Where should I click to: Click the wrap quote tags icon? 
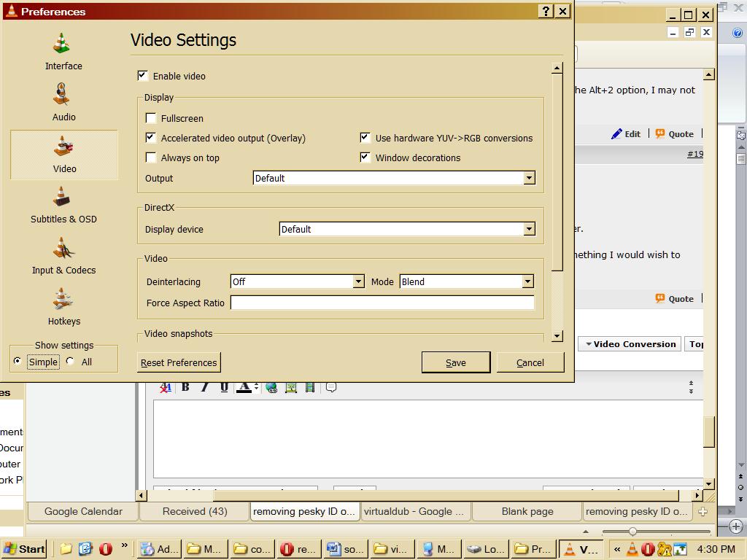click(x=331, y=387)
